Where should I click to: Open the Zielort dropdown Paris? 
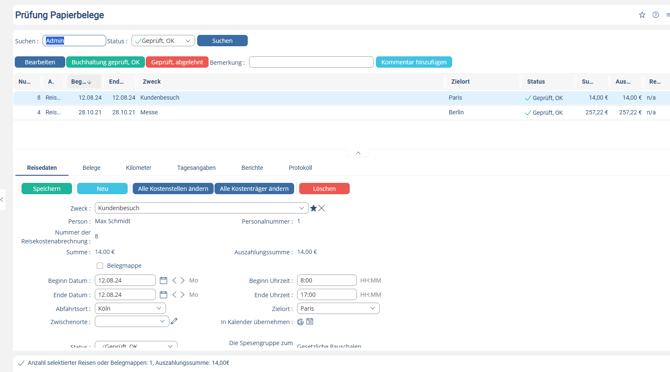[338, 308]
